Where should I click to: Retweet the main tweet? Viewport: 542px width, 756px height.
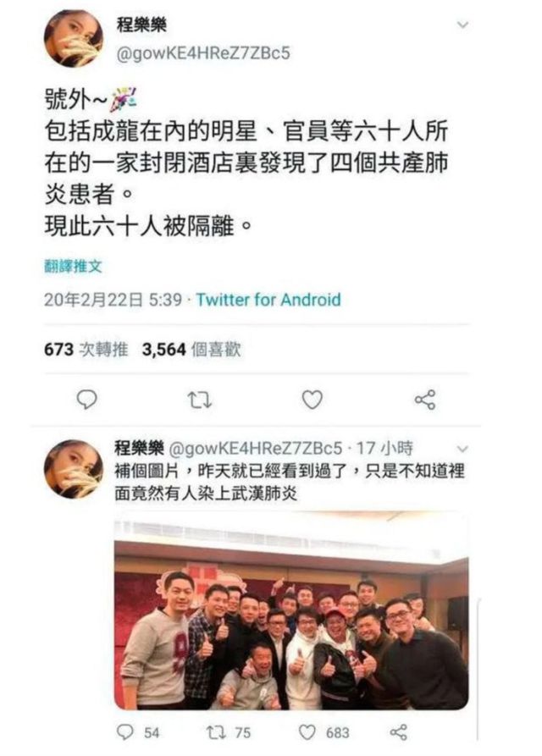(199, 400)
